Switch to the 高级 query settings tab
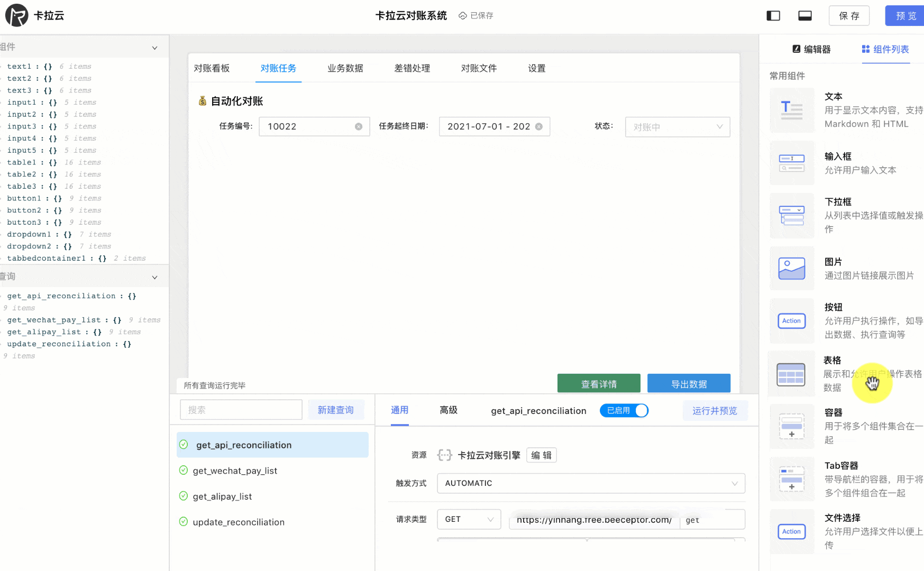 [x=448, y=410]
